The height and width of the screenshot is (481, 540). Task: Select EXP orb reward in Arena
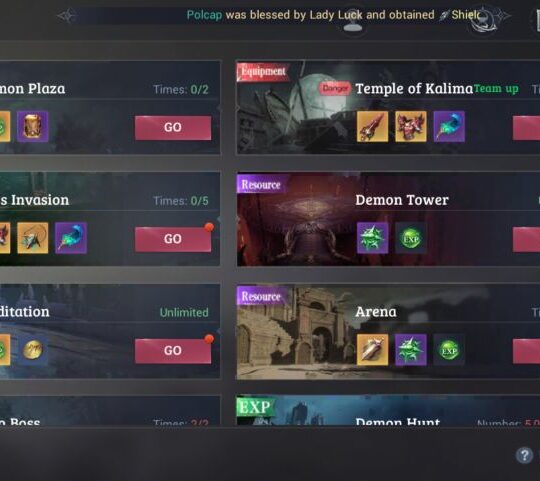pyautogui.click(x=449, y=349)
